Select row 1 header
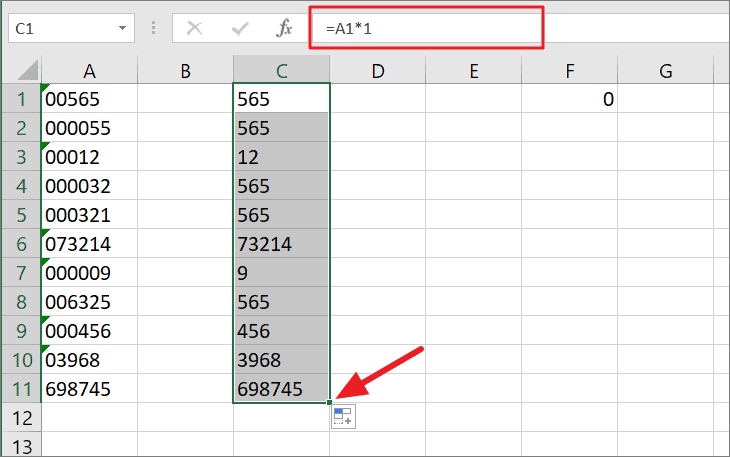The height and width of the screenshot is (457, 730). point(21,99)
